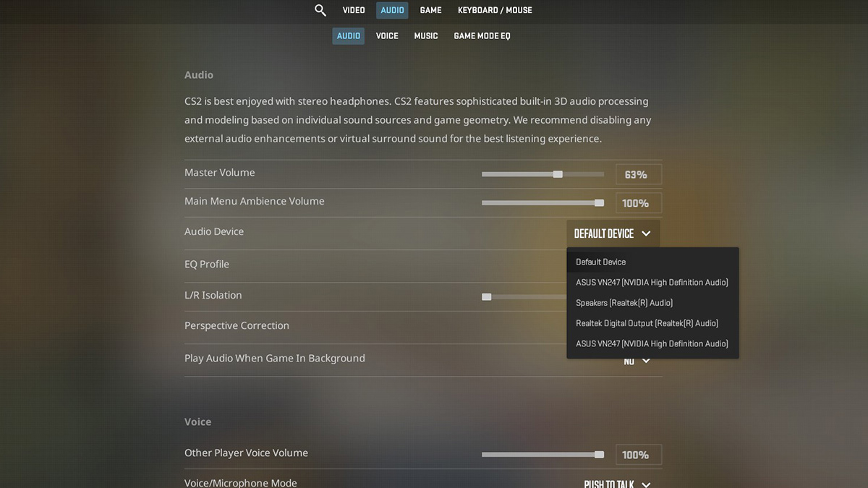
Task: Adjust the L/R Isolation slider
Action: pyautogui.click(x=524, y=296)
